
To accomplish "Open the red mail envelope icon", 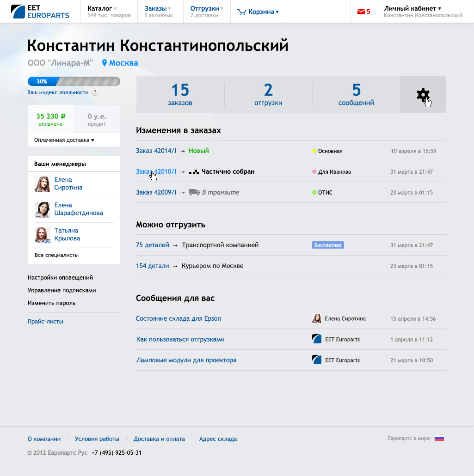I will tap(361, 12).
